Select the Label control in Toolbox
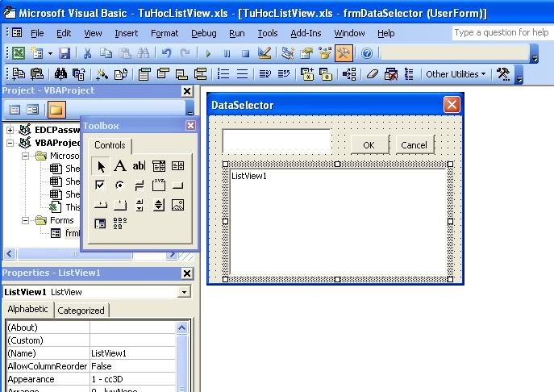 tap(119, 166)
